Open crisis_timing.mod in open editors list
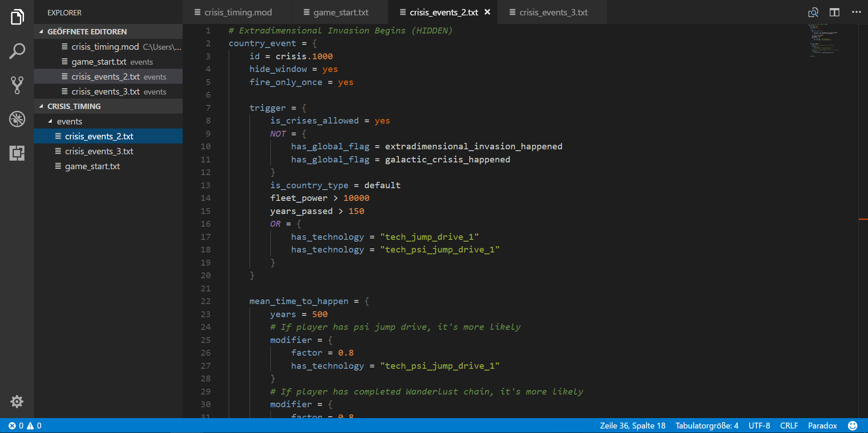Screen dimensions: 868x433 point(108,47)
